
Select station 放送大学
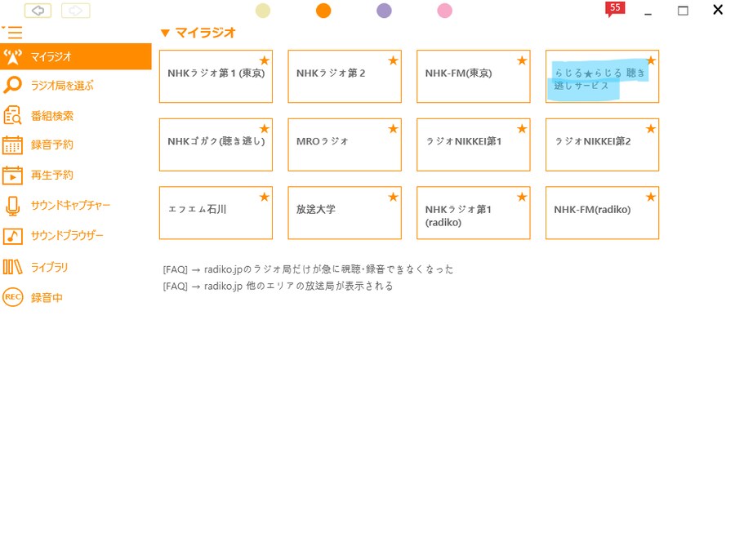coord(345,213)
